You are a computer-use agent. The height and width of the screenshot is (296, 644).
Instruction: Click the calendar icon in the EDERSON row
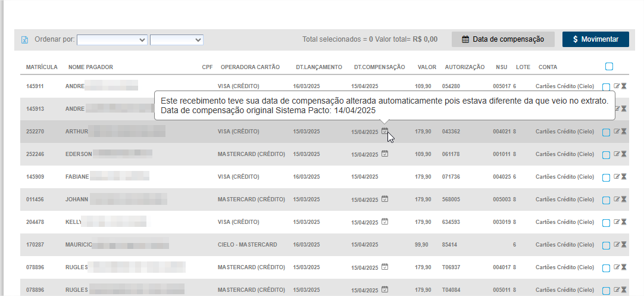(385, 154)
